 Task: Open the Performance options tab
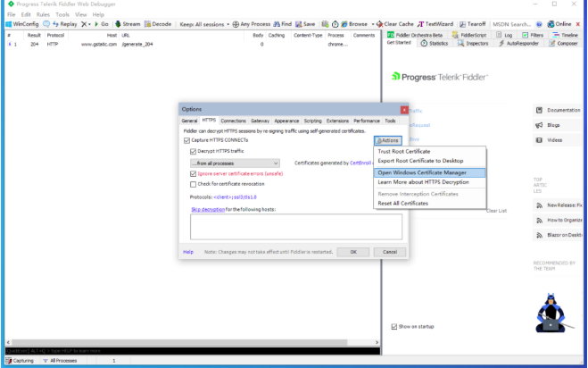click(367, 121)
